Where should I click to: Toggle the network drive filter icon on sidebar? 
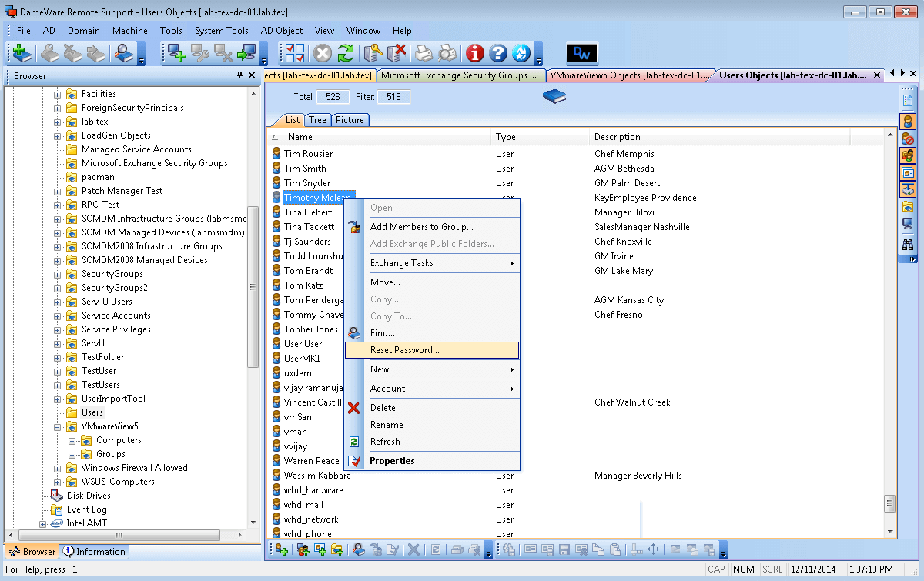click(908, 189)
